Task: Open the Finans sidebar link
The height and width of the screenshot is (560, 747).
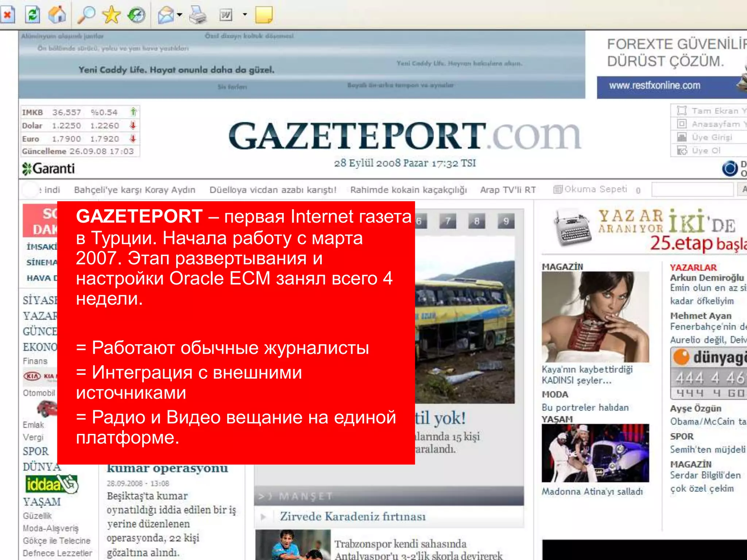Action: (x=35, y=361)
